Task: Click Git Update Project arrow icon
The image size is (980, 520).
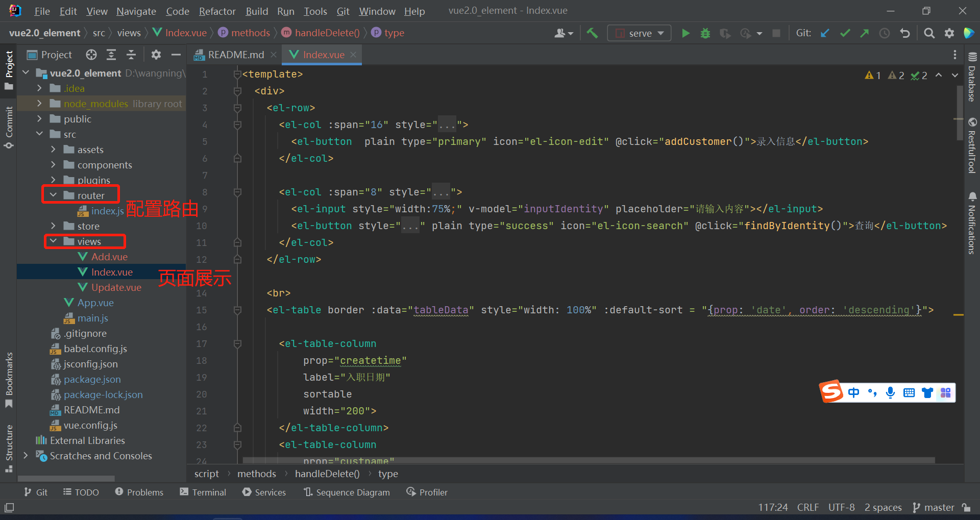Action: pos(825,33)
